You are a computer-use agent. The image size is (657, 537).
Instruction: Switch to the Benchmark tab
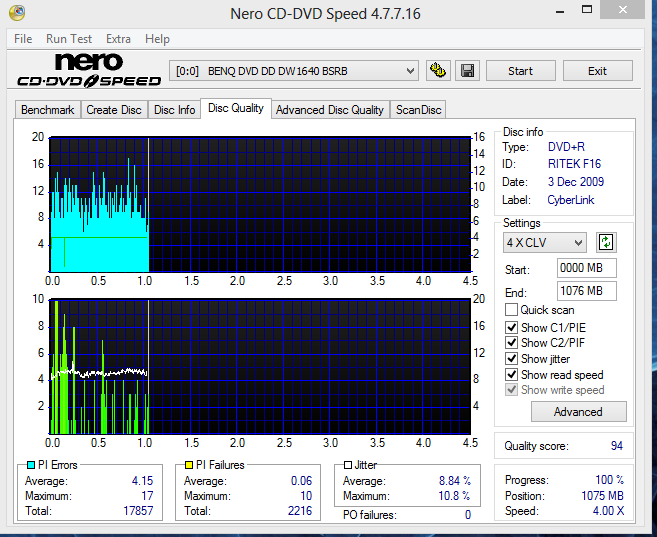point(48,110)
